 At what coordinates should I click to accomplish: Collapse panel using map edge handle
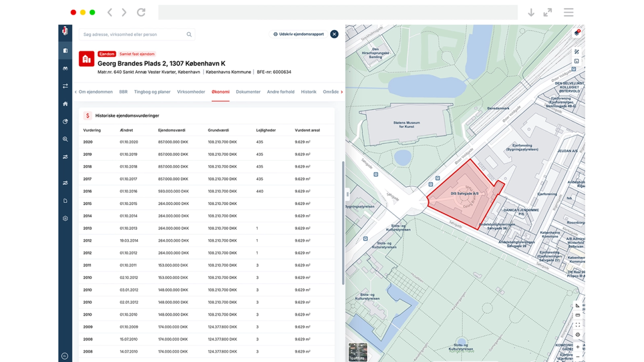pos(348,194)
